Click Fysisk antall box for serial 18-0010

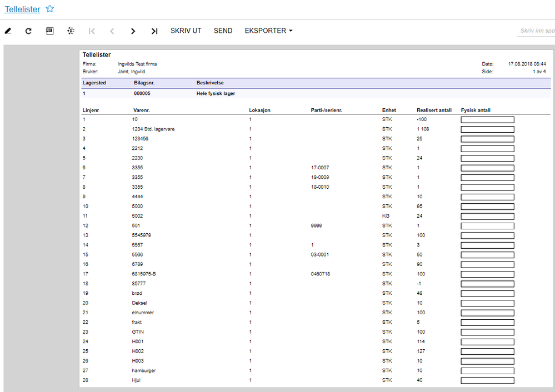[487, 188]
